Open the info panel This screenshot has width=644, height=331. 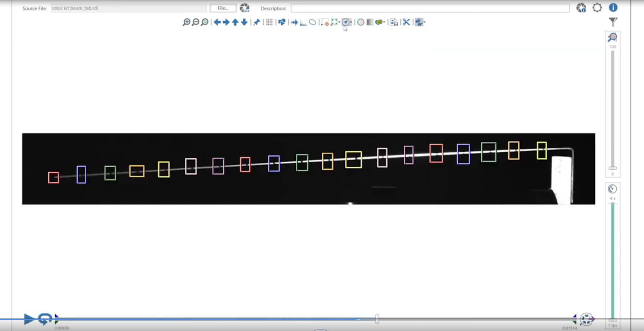[x=613, y=8]
